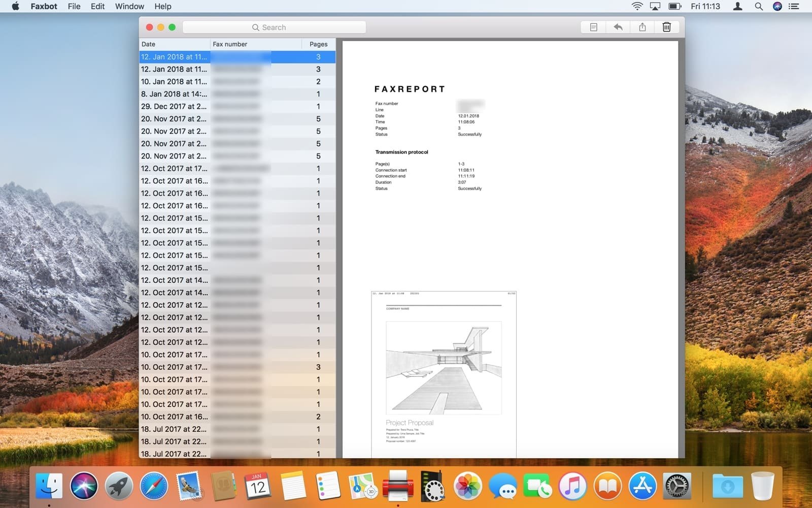Click the share icon in toolbar
812x508 pixels.
click(x=642, y=27)
